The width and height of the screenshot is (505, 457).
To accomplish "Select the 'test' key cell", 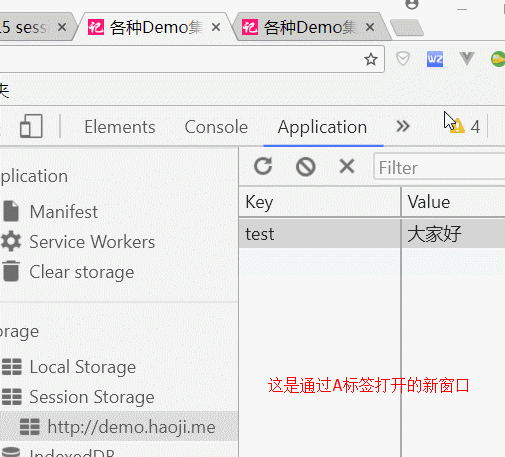I will 320,233.
